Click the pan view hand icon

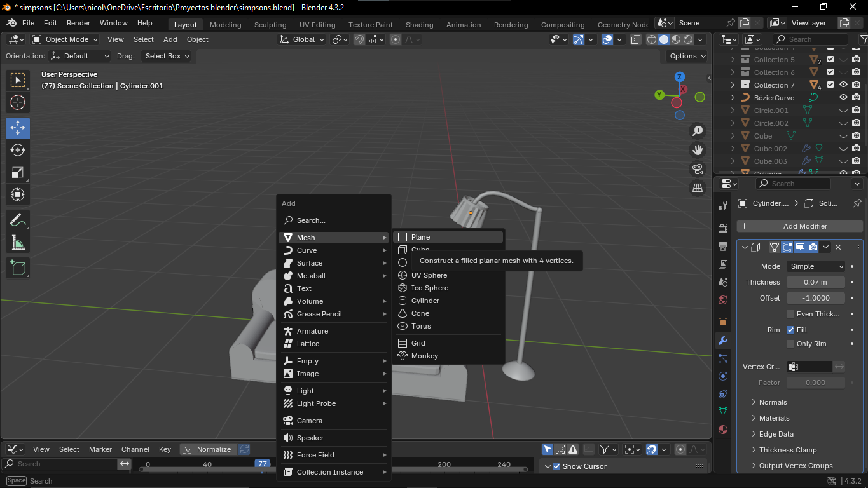click(x=698, y=150)
